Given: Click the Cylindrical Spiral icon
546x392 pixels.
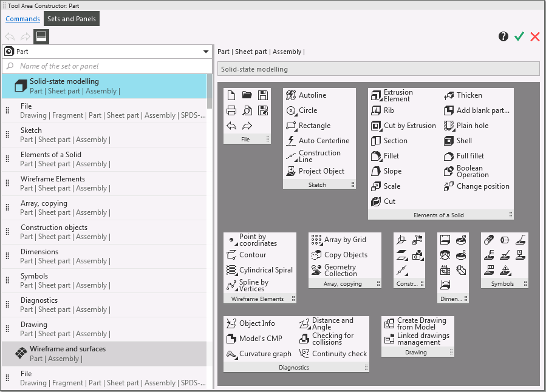Looking at the screenshot, I should [231, 270].
